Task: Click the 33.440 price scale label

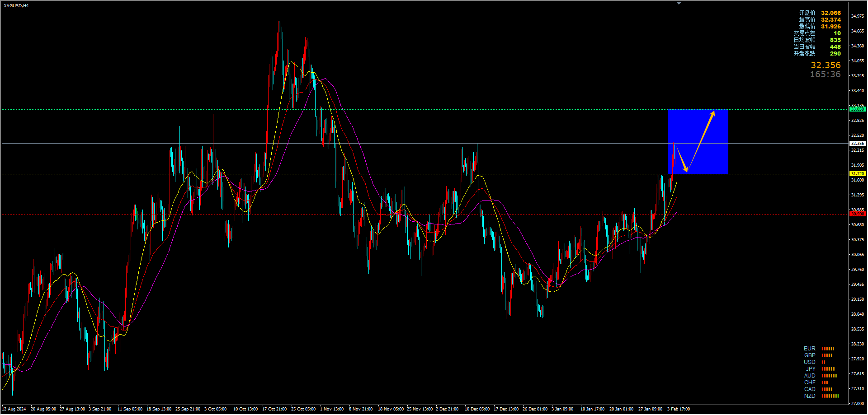Action: [x=857, y=91]
